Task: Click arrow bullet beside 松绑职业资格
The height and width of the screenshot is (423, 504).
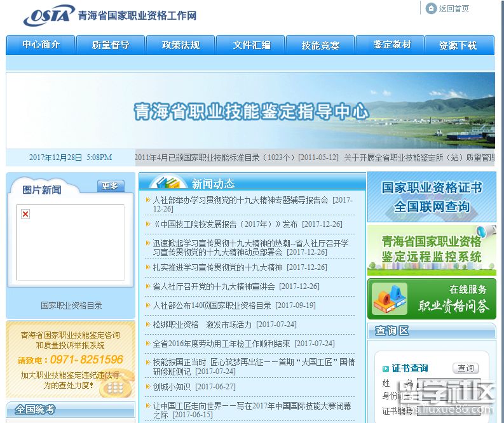Action: (148, 325)
